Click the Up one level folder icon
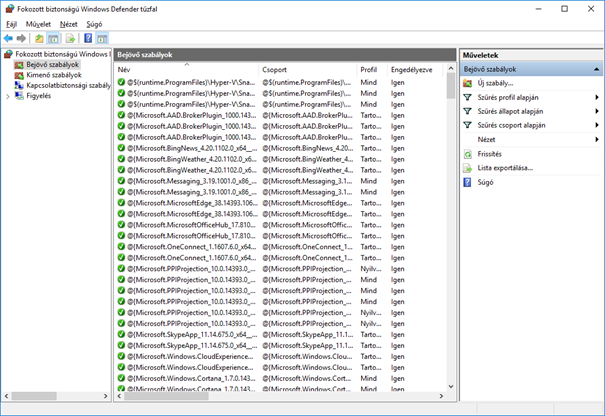Image resolution: width=605 pixels, height=416 pixels. click(40, 38)
